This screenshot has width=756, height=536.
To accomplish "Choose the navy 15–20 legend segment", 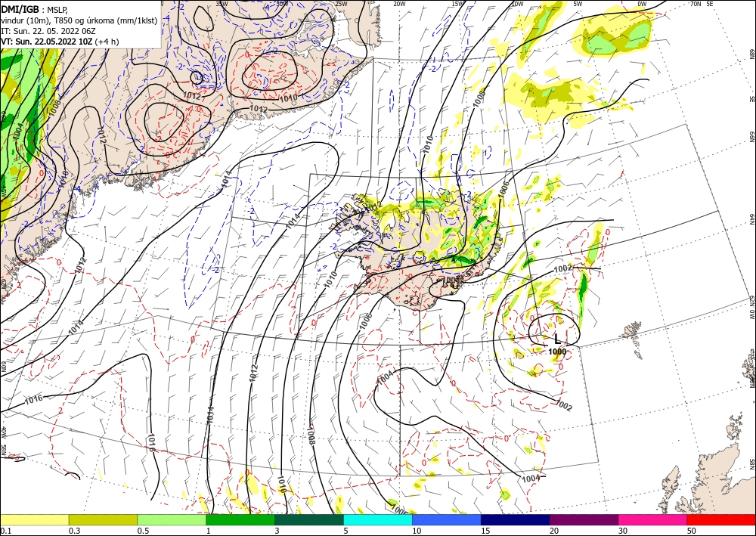I will point(516,519).
